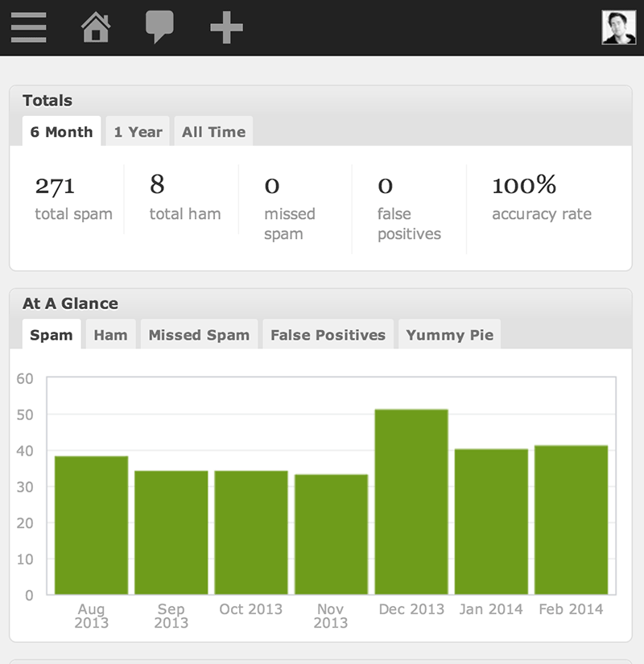The width and height of the screenshot is (644, 664).
Task: Show All Time totals
Action: [213, 132]
